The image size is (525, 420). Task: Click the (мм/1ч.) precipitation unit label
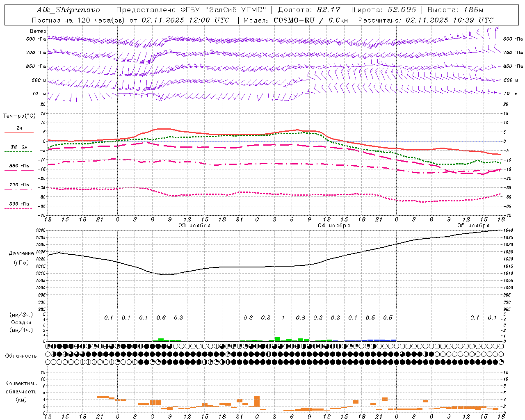[x=21, y=330]
